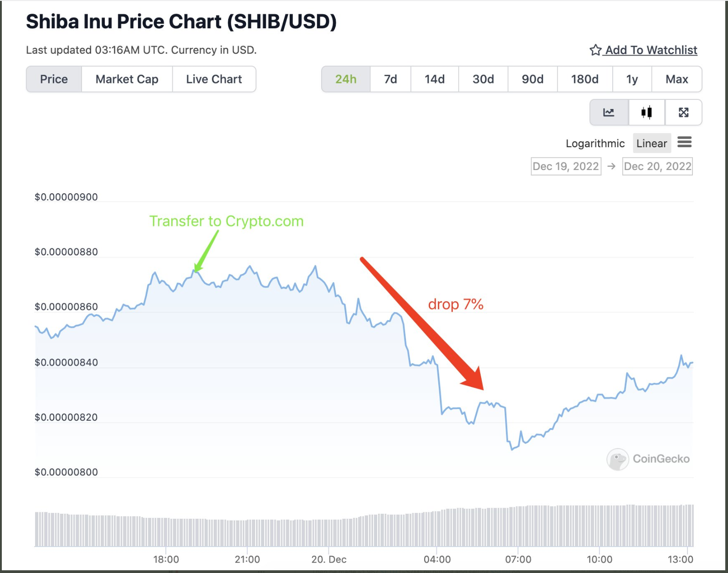
Task: Select the 24h time range
Action: click(x=346, y=79)
